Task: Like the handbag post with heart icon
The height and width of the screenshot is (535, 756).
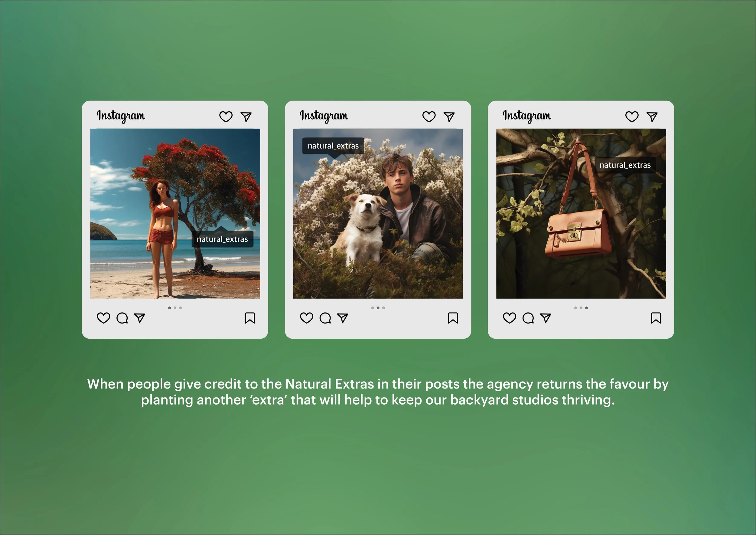Action: click(509, 318)
